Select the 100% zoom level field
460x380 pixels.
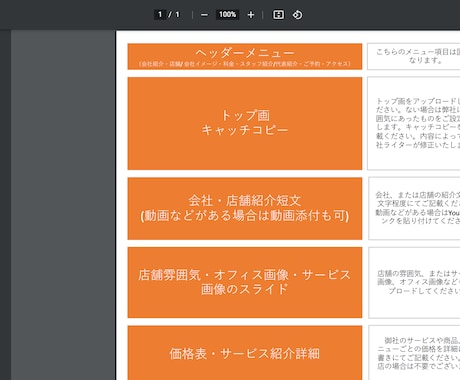coord(227,14)
